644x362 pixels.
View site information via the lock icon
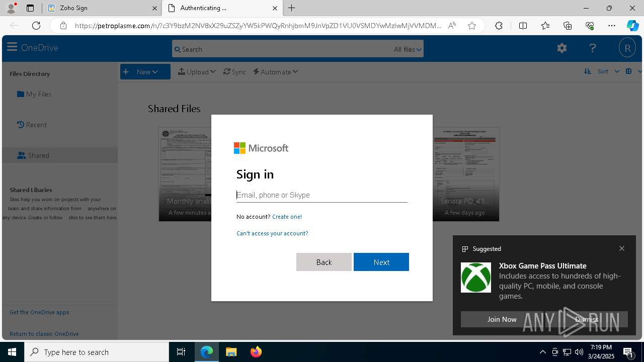pos(63,26)
